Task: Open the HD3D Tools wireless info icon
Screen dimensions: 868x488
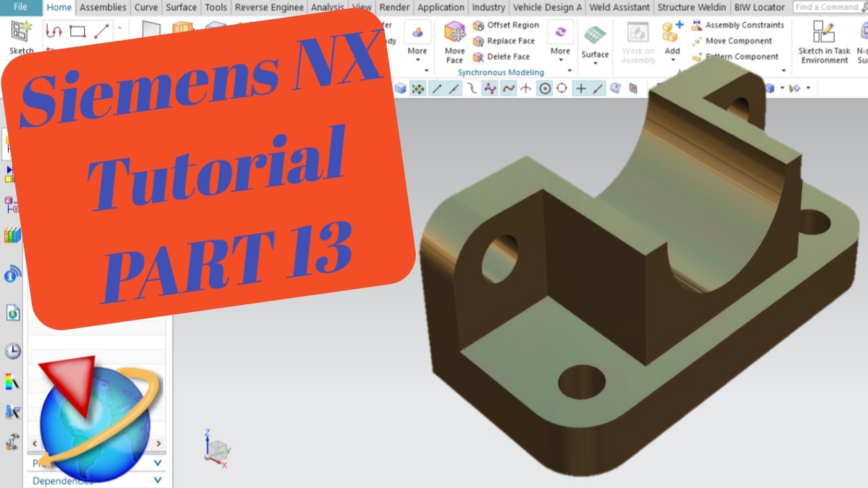Action: click(x=13, y=274)
